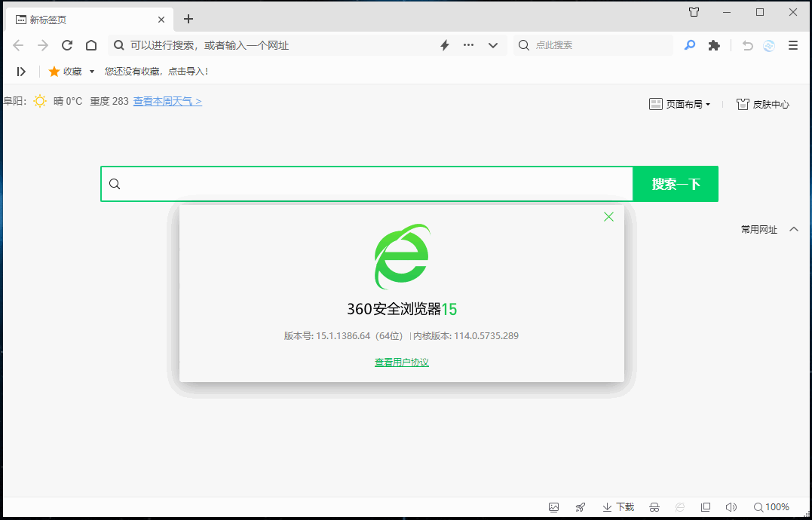Toggle the sound speaker icon
The image size is (812, 520).
(x=731, y=507)
